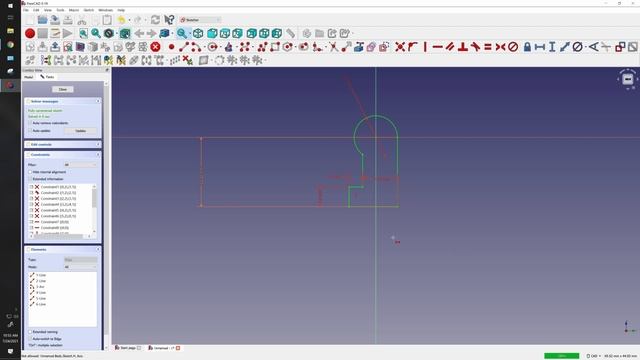
Task: Click the Refresh icon in the top toolbar
Action: (x=155, y=20)
